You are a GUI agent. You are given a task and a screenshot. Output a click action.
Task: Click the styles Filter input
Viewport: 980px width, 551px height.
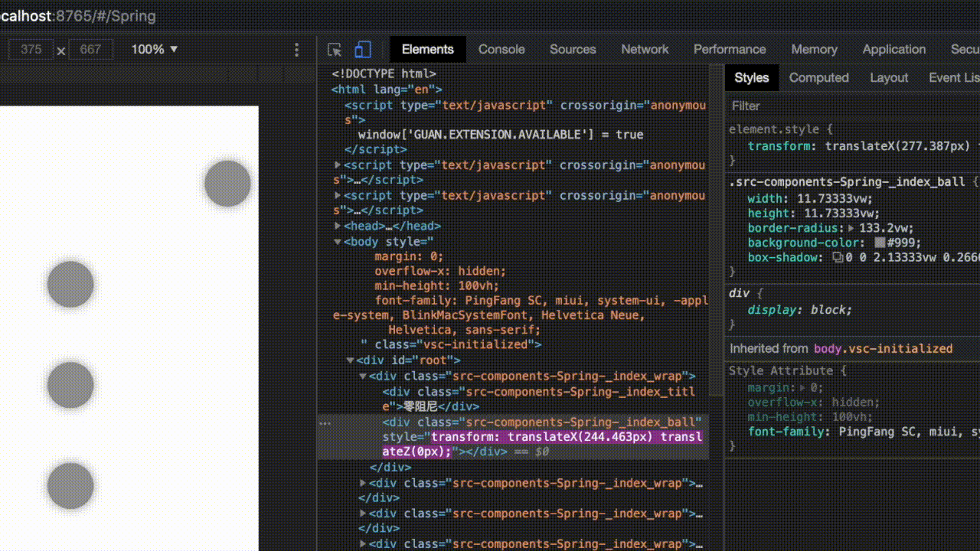pyautogui.click(x=853, y=106)
